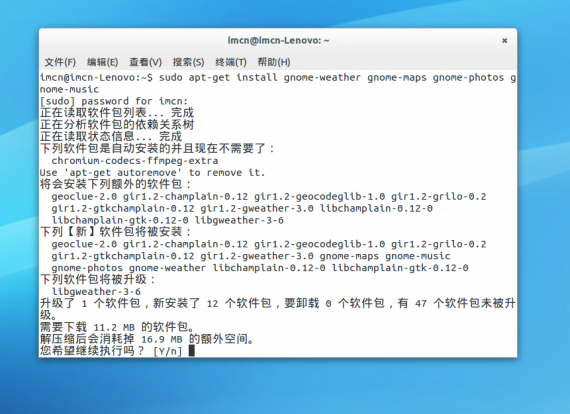The width and height of the screenshot is (570, 414).
Task: Click the '[Y/n]' prompt text
Action: (167, 351)
